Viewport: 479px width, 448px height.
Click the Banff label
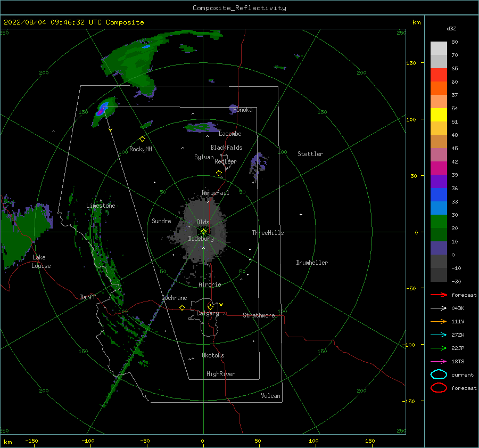coord(88,297)
